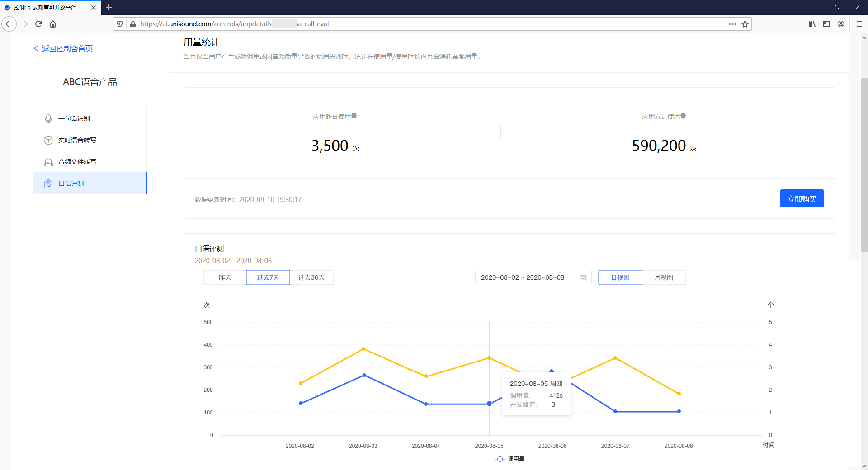Reload the current page
Viewport: 868px width, 470px height.
point(38,24)
